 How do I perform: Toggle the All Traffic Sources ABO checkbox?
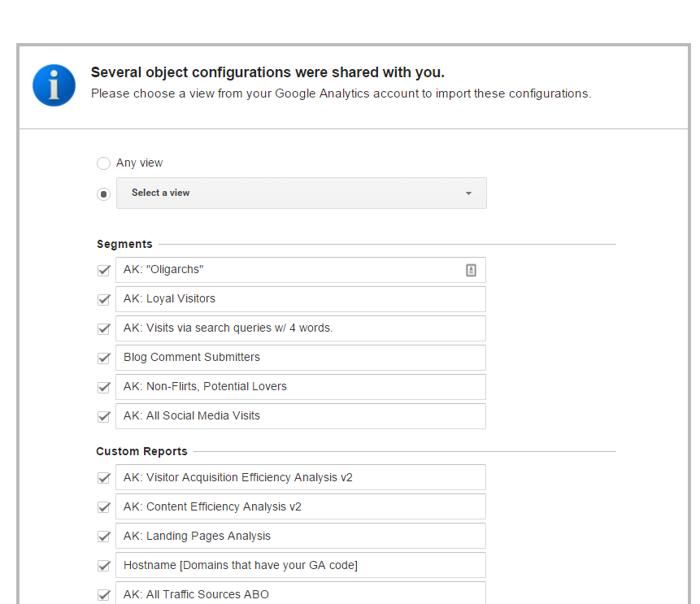(103, 595)
